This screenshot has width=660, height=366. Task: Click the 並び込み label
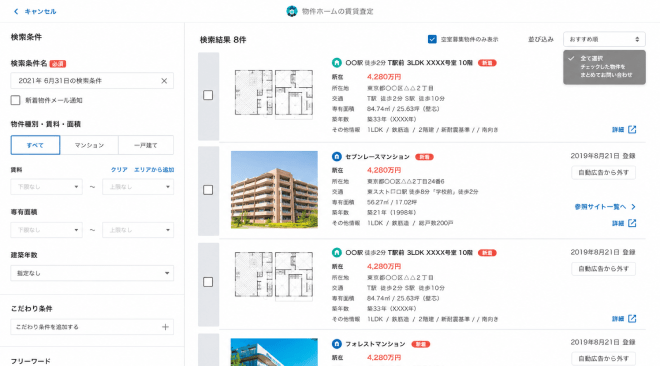[x=541, y=39]
